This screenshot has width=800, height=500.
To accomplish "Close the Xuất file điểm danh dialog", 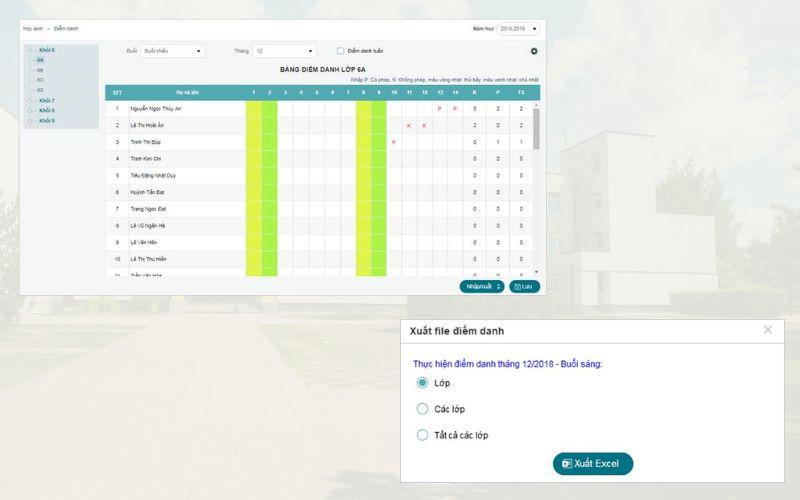I will coord(768,330).
